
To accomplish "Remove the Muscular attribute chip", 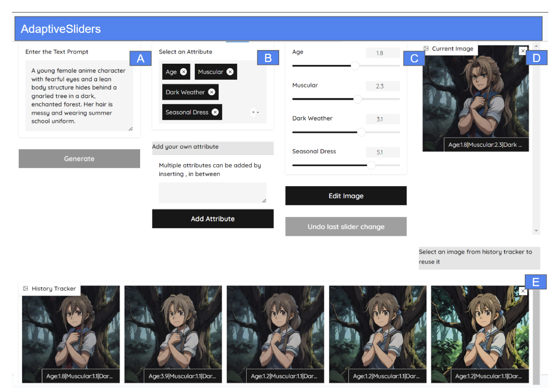I will click(230, 72).
